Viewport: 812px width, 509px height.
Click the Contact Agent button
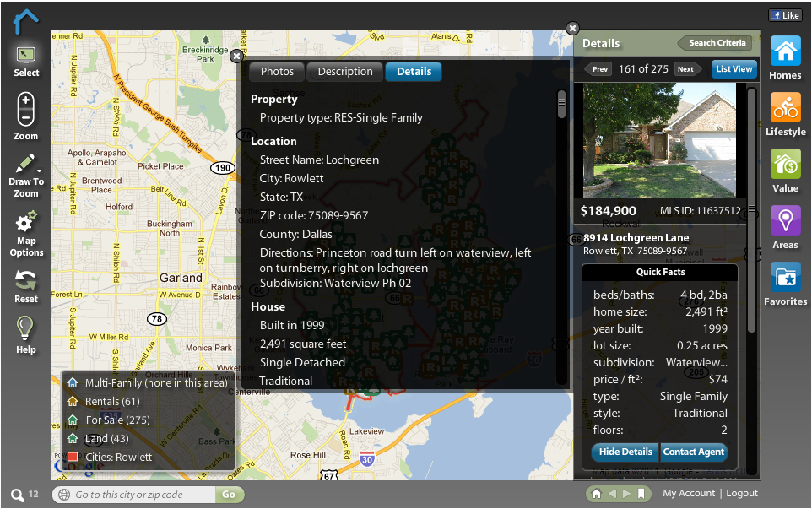pos(693,452)
